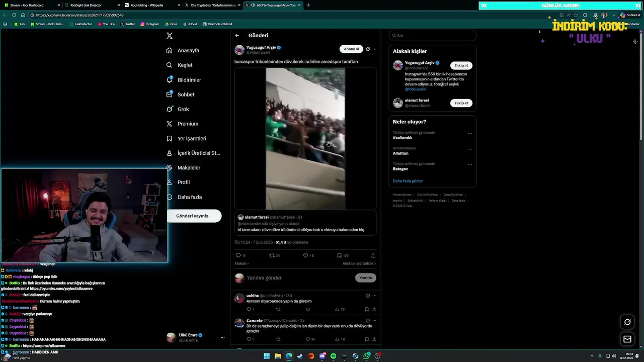Reload the page
The width and height of the screenshot is (644, 362).
pyautogui.click(x=14, y=15)
